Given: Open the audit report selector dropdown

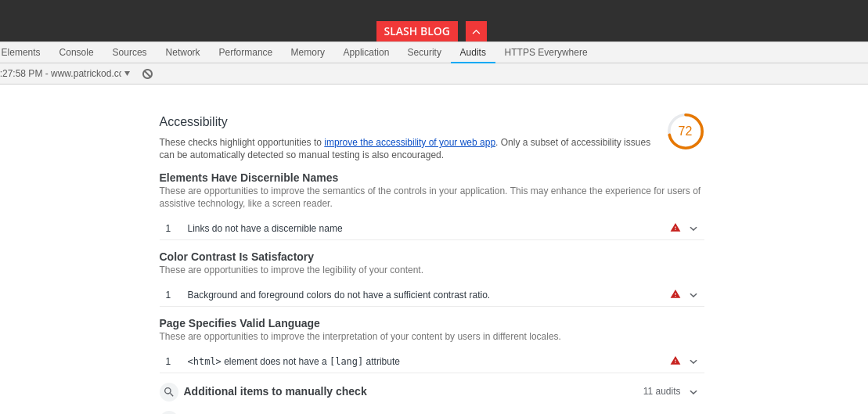Looking at the screenshot, I should click(x=65, y=74).
